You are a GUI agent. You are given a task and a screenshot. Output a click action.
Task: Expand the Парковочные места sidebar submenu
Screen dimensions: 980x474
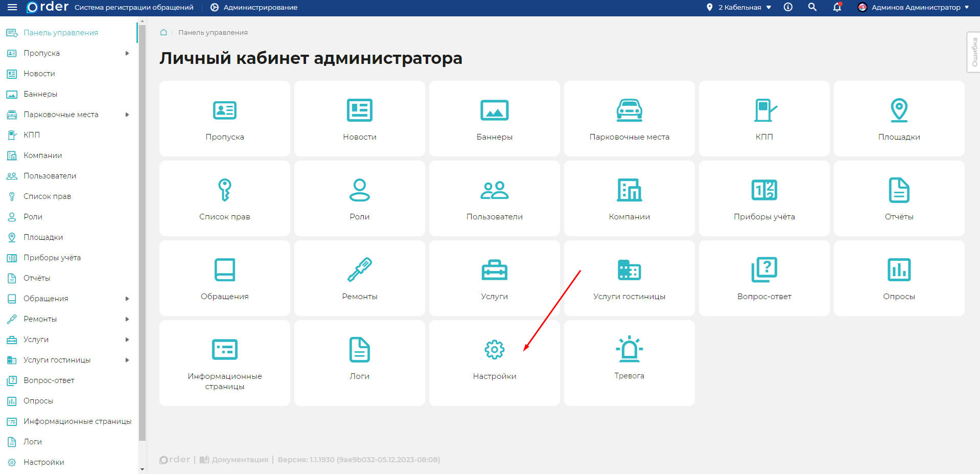[127, 115]
